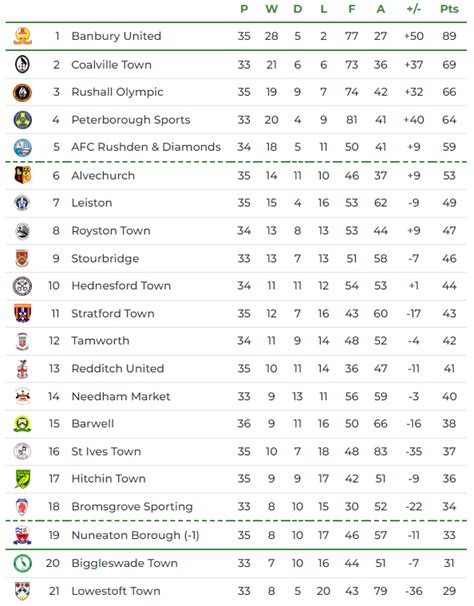Sort by the W column header
The height and width of the screenshot is (606, 474).
(271, 9)
